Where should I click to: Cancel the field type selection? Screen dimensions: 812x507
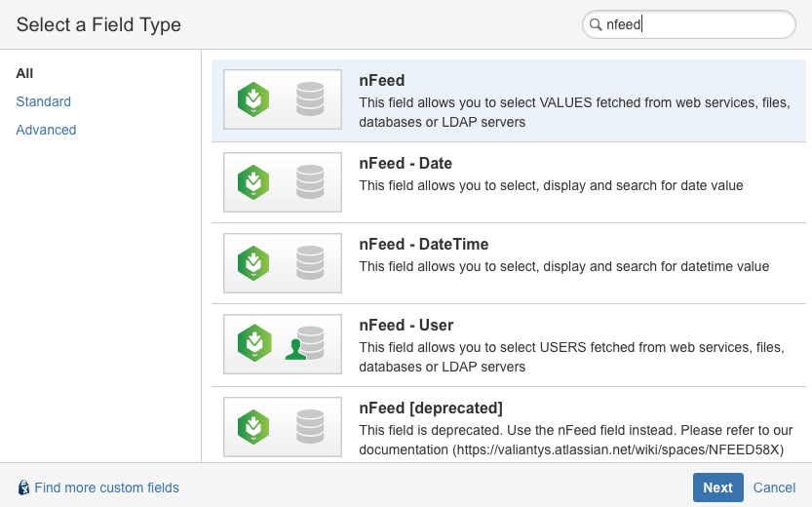pos(774,487)
